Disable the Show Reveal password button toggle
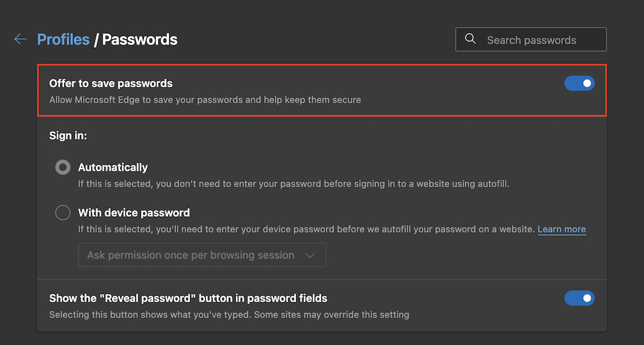Viewport: 644px width, 345px height. coord(579,298)
